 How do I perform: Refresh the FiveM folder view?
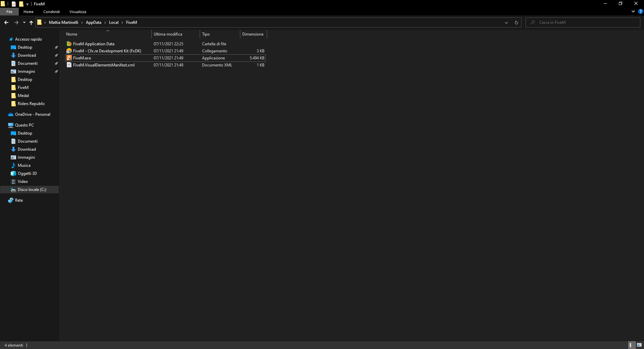coord(516,22)
